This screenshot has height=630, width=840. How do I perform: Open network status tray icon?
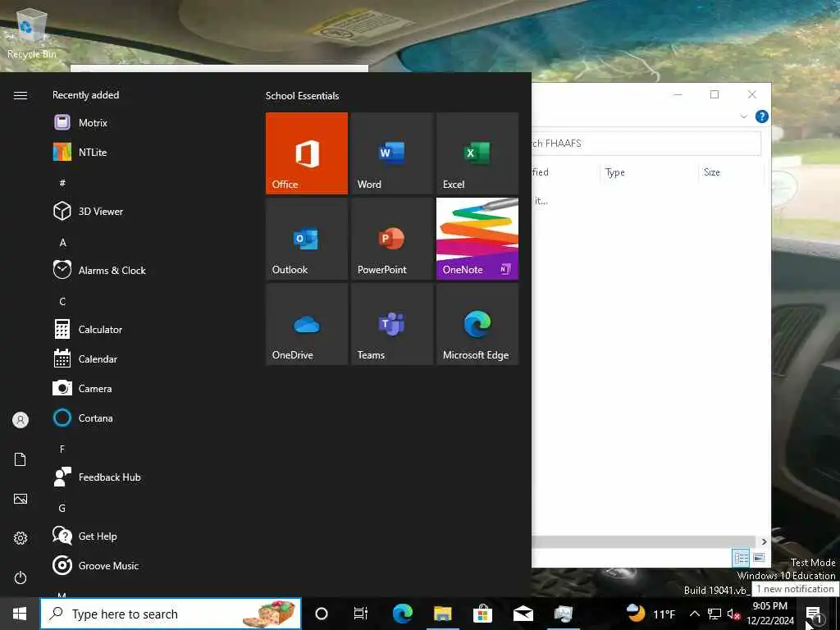(x=714, y=614)
